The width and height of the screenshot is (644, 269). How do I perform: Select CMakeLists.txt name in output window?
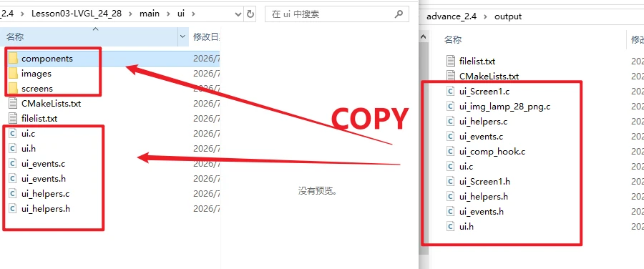[489, 76]
